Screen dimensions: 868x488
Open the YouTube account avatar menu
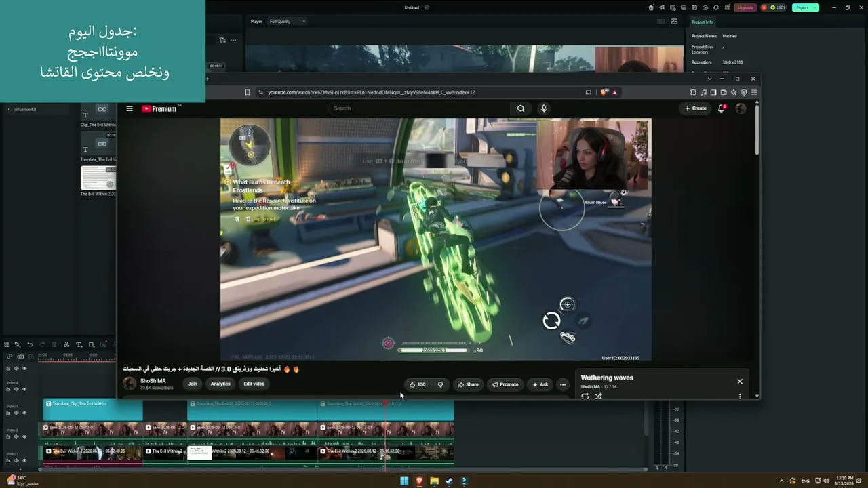point(741,108)
